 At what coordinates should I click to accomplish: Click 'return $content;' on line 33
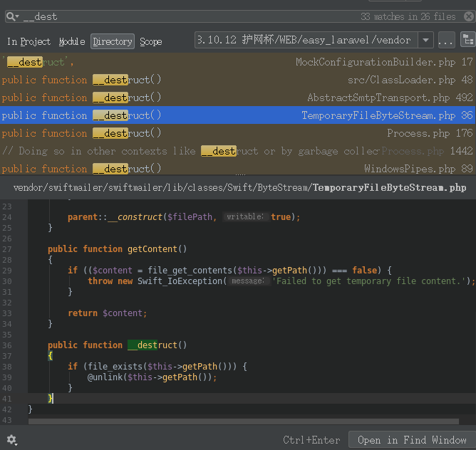[x=107, y=313]
